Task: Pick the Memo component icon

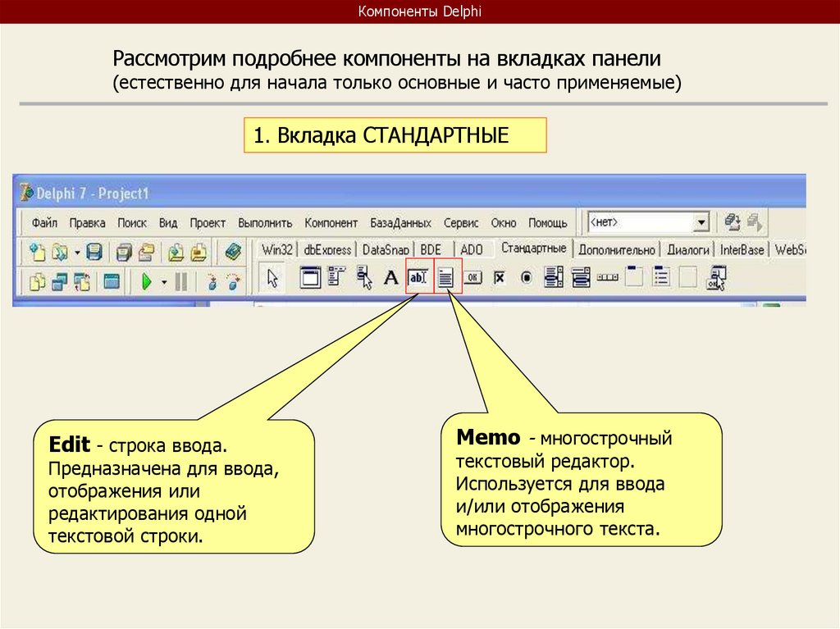Action: coord(445,277)
